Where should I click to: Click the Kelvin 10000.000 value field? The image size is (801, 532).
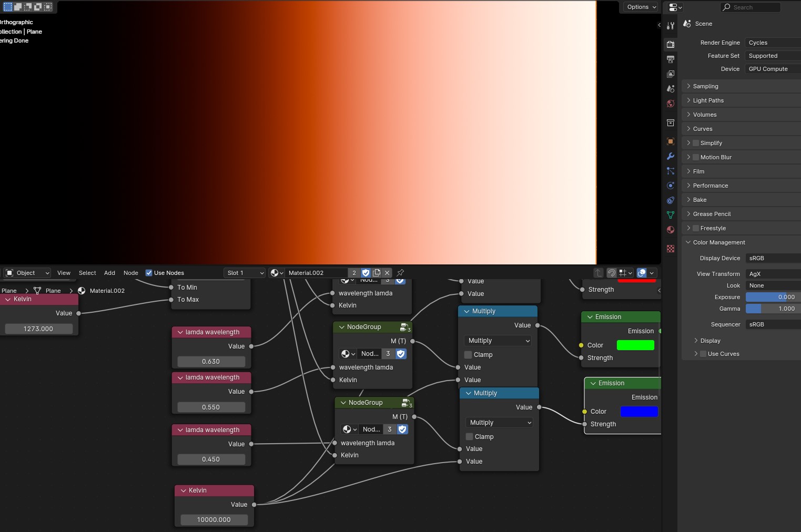pos(214,519)
